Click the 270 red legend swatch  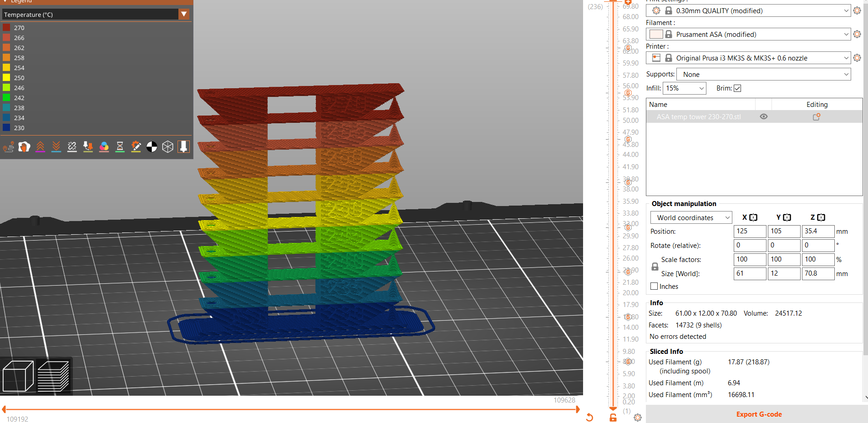(6, 28)
